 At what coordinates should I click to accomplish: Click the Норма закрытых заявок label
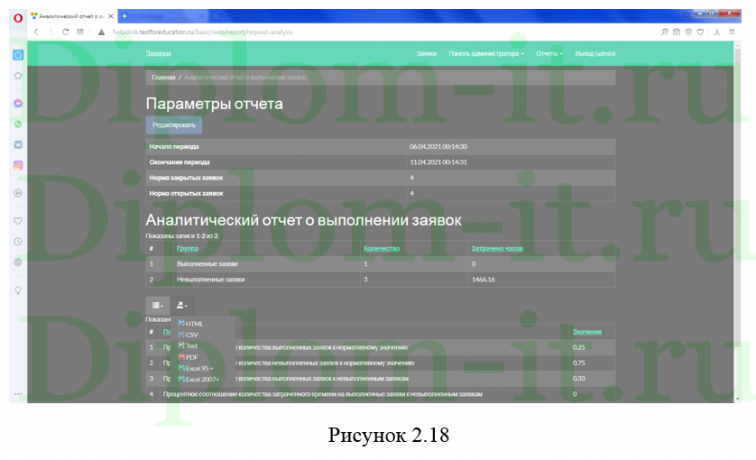tap(186, 178)
